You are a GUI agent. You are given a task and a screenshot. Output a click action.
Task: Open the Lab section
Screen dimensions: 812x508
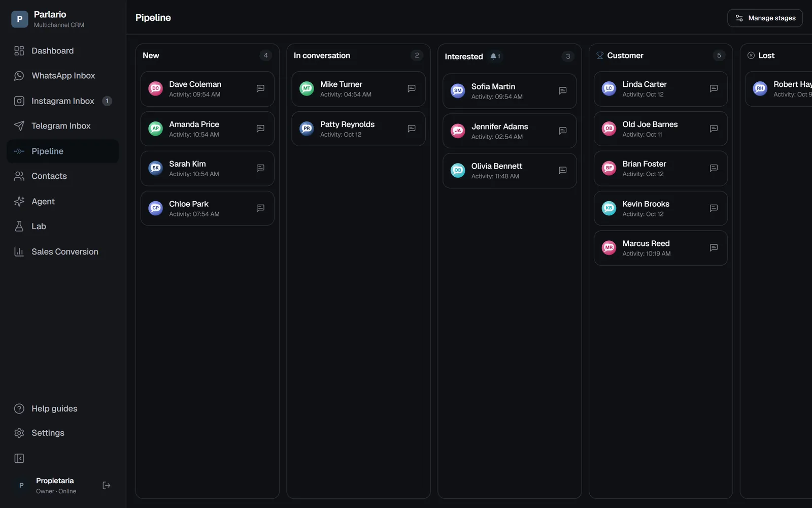coord(63,227)
